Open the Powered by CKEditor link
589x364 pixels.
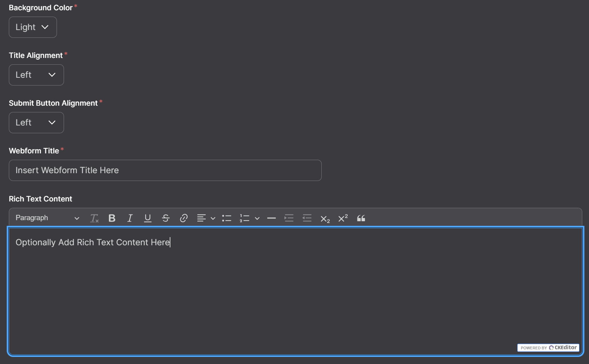pos(548,348)
